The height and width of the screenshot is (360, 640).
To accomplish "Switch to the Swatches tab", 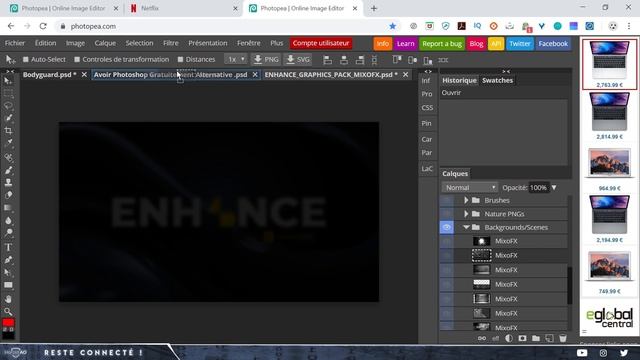I will [497, 80].
